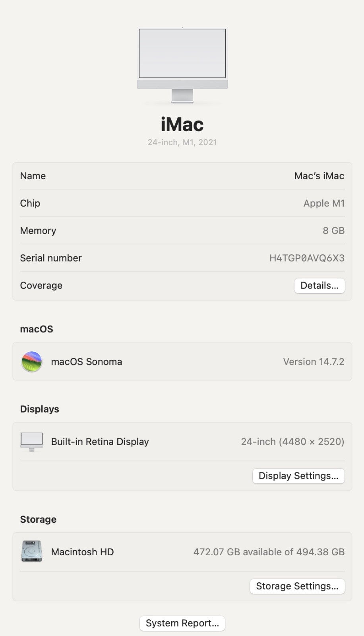
Task: Click the Apple M1 chip value
Action: [x=324, y=204]
